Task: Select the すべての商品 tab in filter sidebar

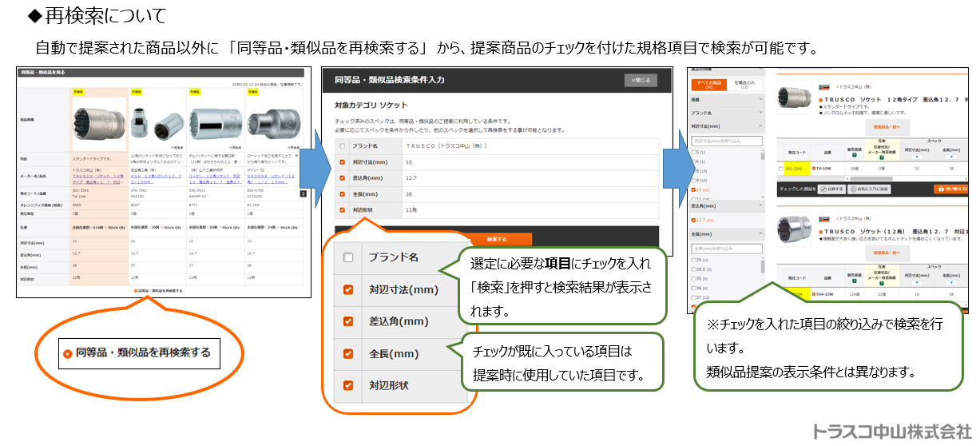Action: point(709,84)
